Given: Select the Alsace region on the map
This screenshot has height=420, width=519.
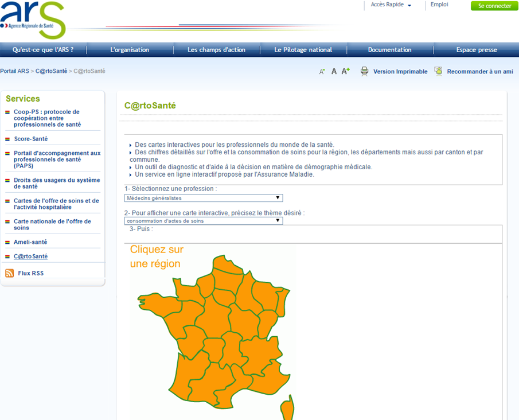Looking at the screenshot, I should (x=282, y=303).
